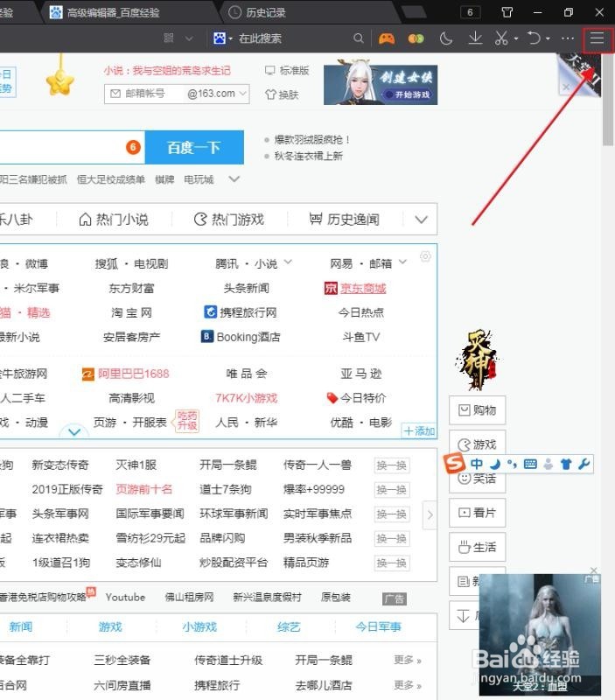Expand the search engine selector arrow
Viewport: 615px width, 700px height.
click(230, 38)
